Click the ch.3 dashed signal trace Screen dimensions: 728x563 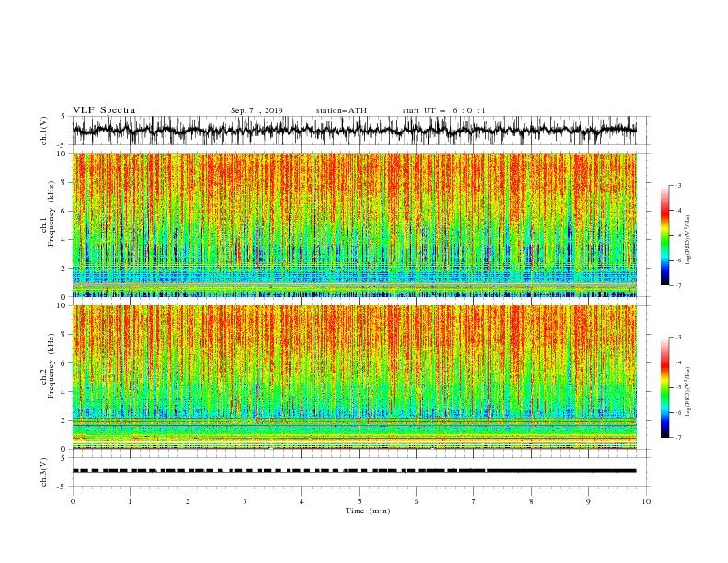(x=355, y=471)
